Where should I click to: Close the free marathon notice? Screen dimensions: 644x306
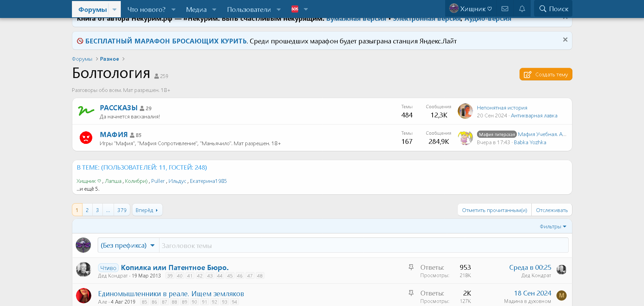click(565, 40)
